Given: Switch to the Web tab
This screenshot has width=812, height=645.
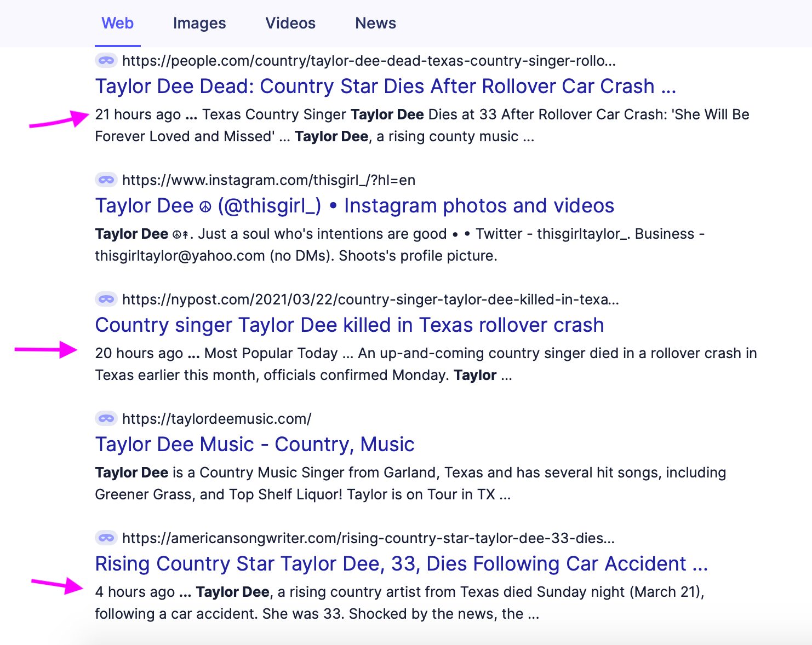Looking at the screenshot, I should point(118,23).
